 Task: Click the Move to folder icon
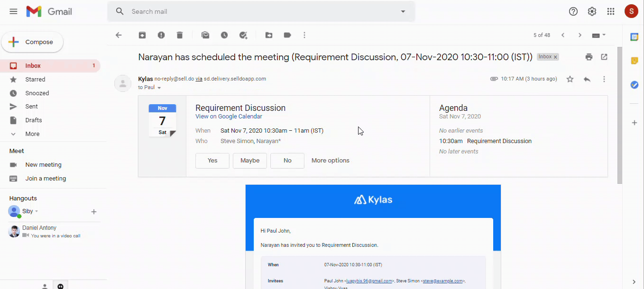269,35
